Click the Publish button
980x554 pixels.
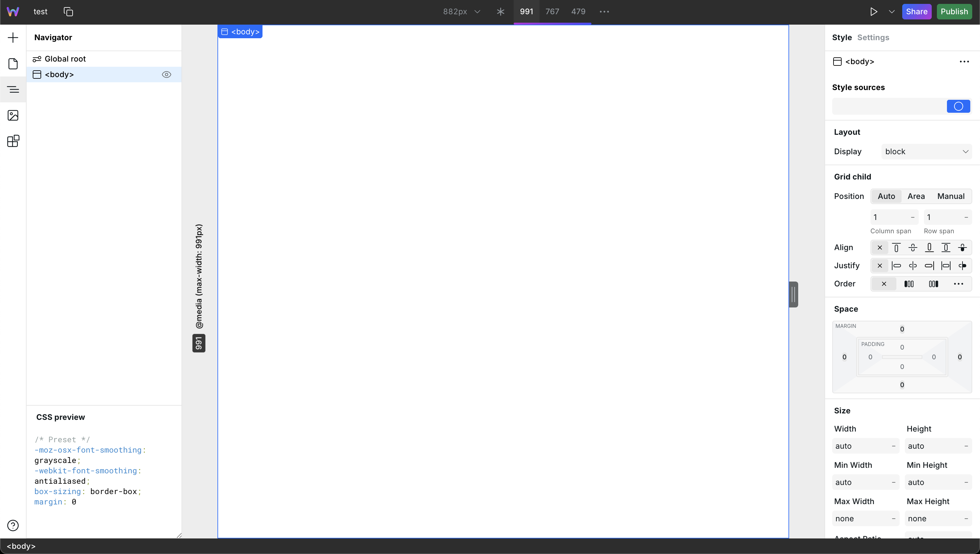(954, 12)
